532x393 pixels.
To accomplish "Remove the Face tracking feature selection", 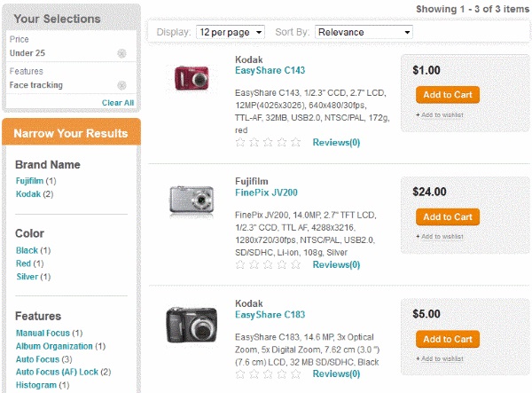I will pyautogui.click(x=121, y=85).
